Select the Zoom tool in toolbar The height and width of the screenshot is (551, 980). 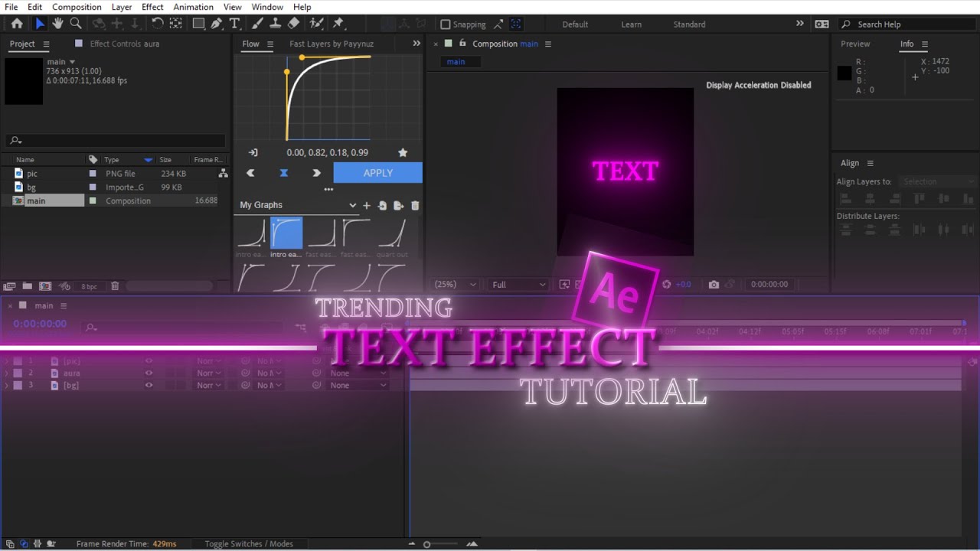tap(76, 24)
